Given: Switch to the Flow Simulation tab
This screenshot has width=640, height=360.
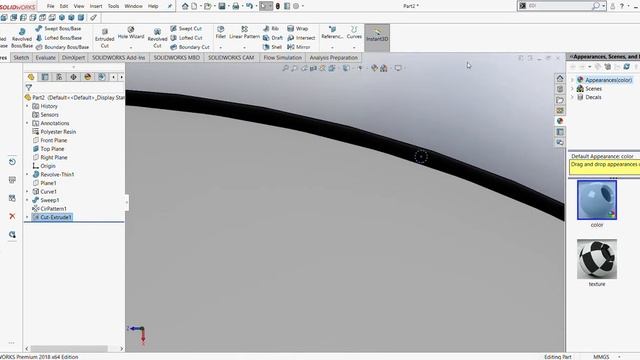Looking at the screenshot, I should click(282, 58).
